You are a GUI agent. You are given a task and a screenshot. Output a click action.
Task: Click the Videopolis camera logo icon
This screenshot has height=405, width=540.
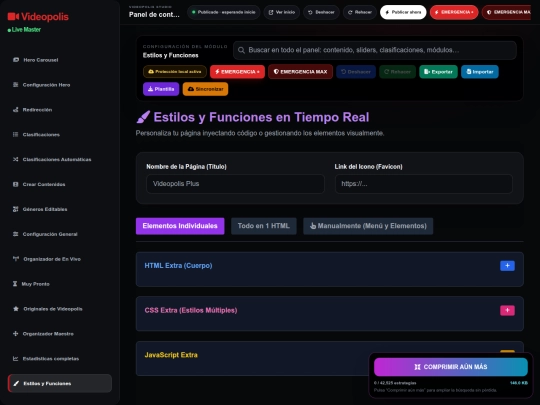[13, 17]
